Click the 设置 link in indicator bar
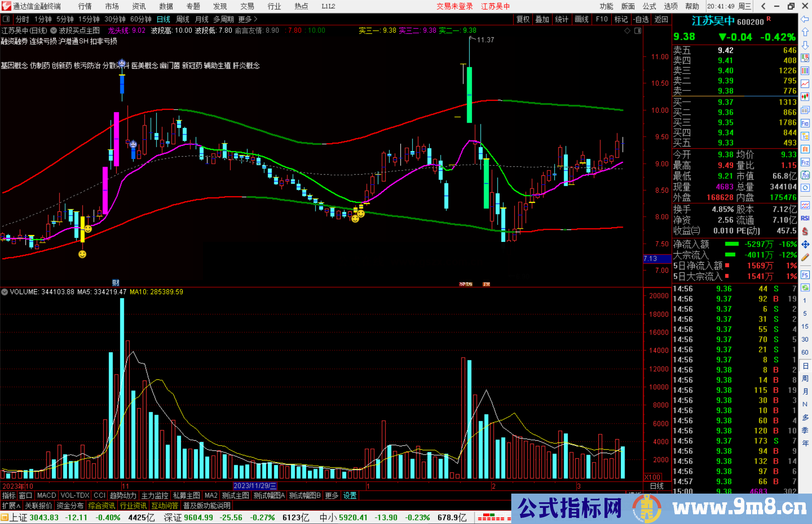Image resolution: width=812 pixels, height=524 pixels. point(350,495)
